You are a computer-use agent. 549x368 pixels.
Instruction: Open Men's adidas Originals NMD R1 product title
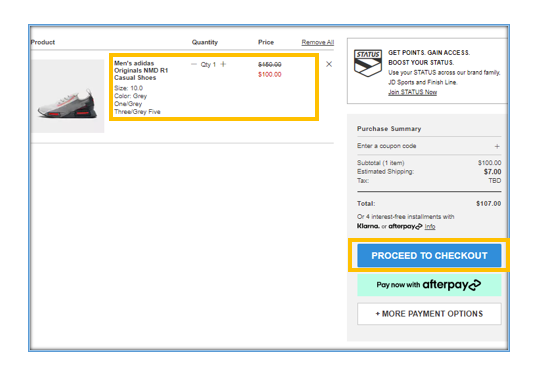tap(141, 70)
